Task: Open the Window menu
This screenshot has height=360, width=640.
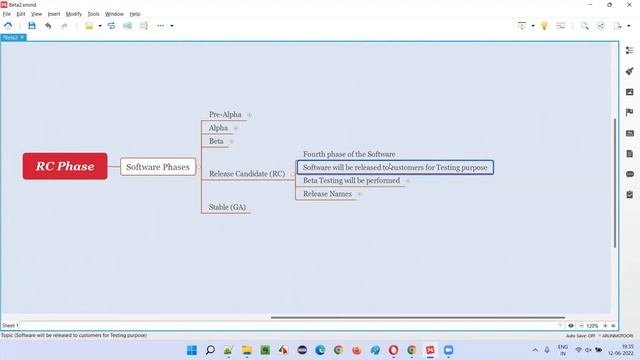Action: [114, 14]
